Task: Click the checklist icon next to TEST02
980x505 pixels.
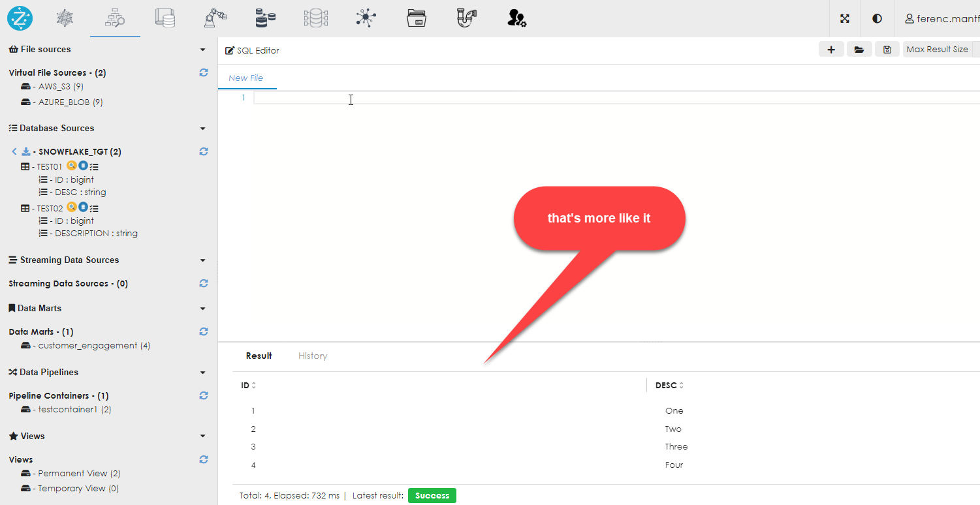Action: click(94, 208)
